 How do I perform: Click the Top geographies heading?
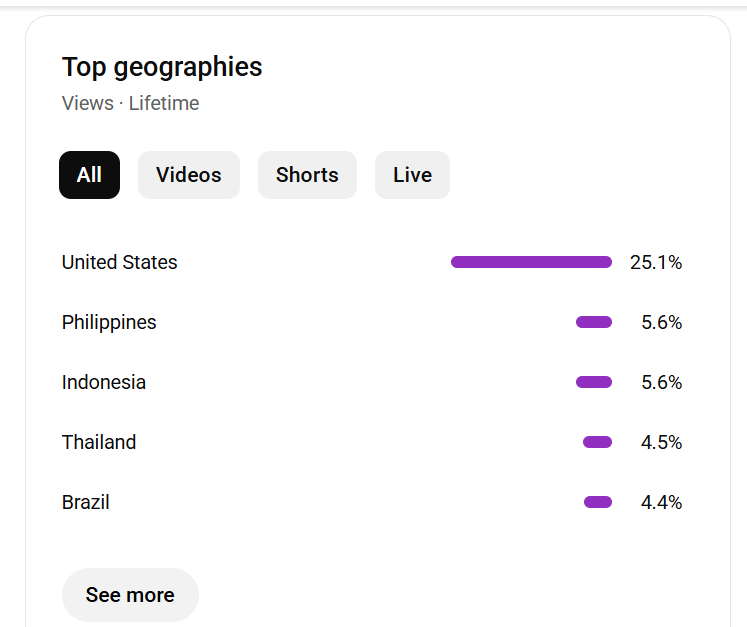click(162, 67)
